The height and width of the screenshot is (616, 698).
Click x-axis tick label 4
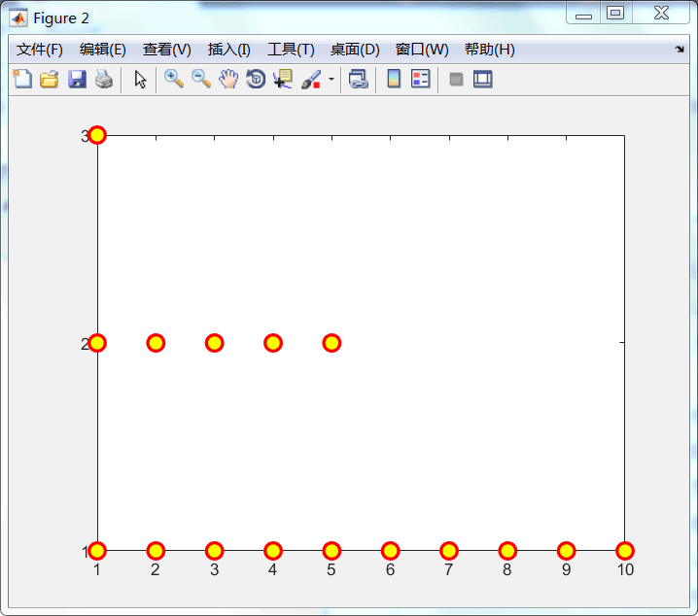click(272, 569)
